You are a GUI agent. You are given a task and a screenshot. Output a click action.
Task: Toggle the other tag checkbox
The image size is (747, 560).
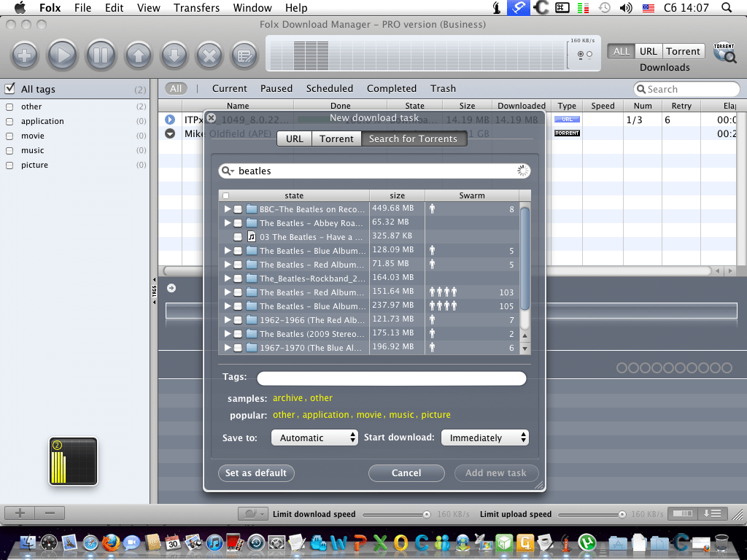(9, 107)
